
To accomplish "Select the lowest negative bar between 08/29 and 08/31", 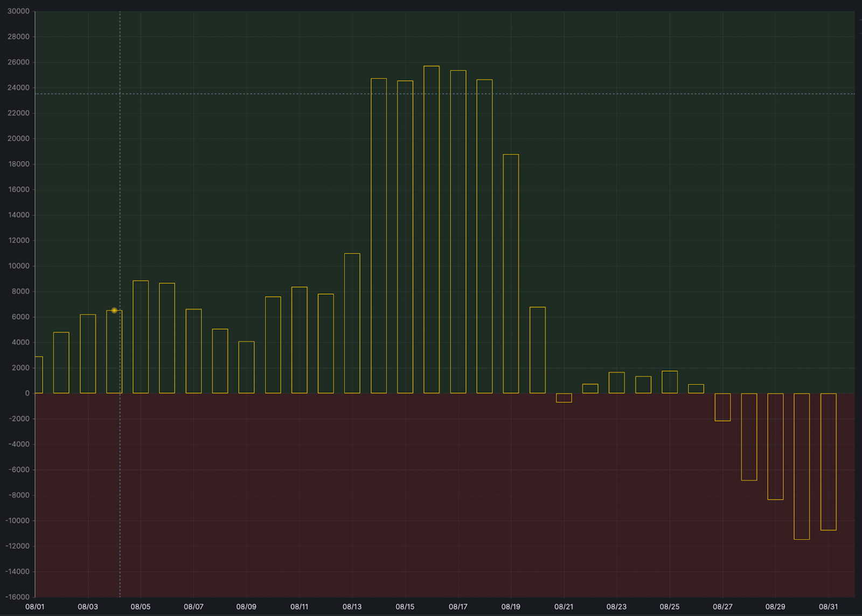I will click(x=802, y=466).
